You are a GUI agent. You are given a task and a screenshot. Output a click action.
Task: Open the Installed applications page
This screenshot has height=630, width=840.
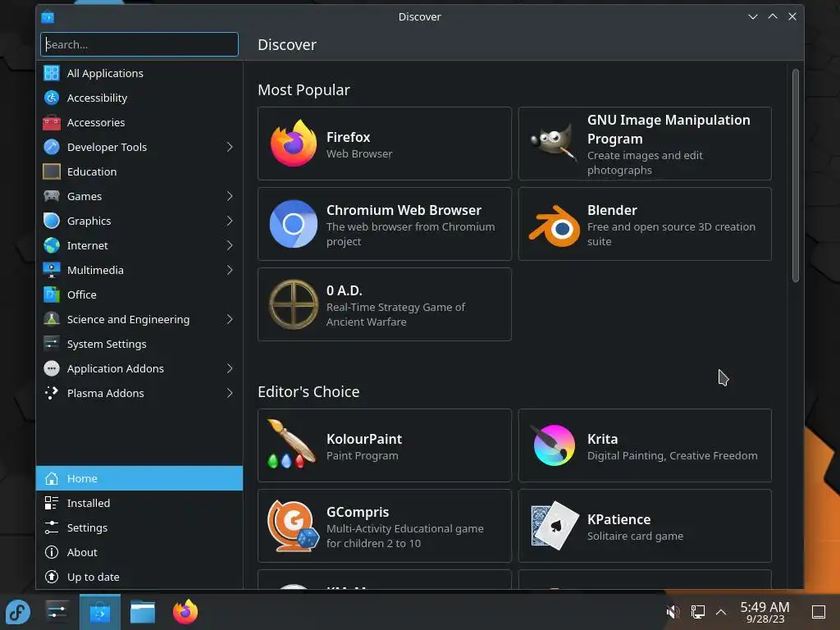tap(139, 503)
